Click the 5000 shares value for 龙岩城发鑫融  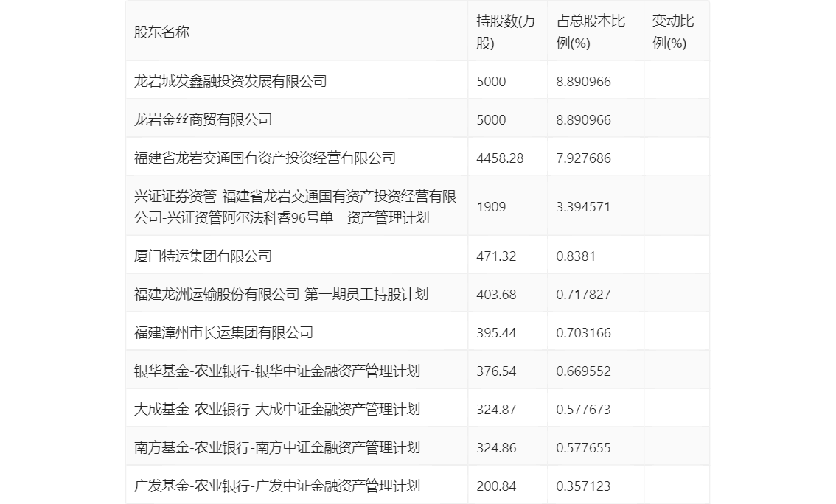[491, 82]
